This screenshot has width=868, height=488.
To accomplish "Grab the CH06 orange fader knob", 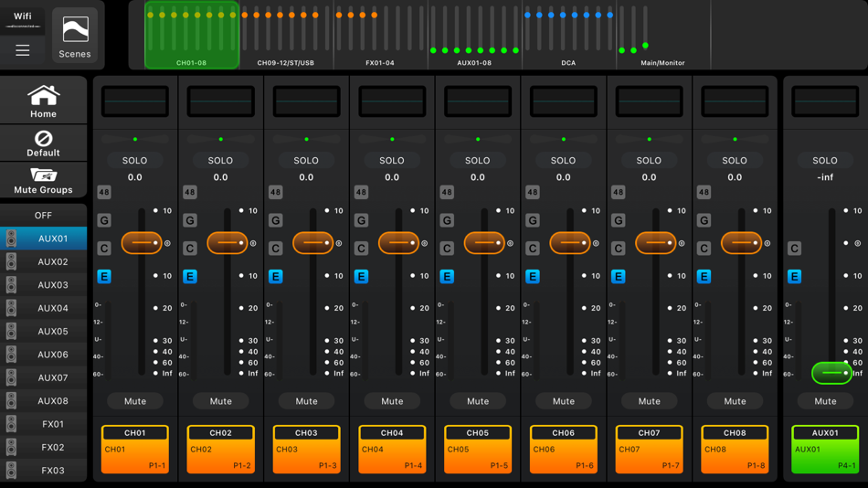I will pyautogui.click(x=570, y=242).
